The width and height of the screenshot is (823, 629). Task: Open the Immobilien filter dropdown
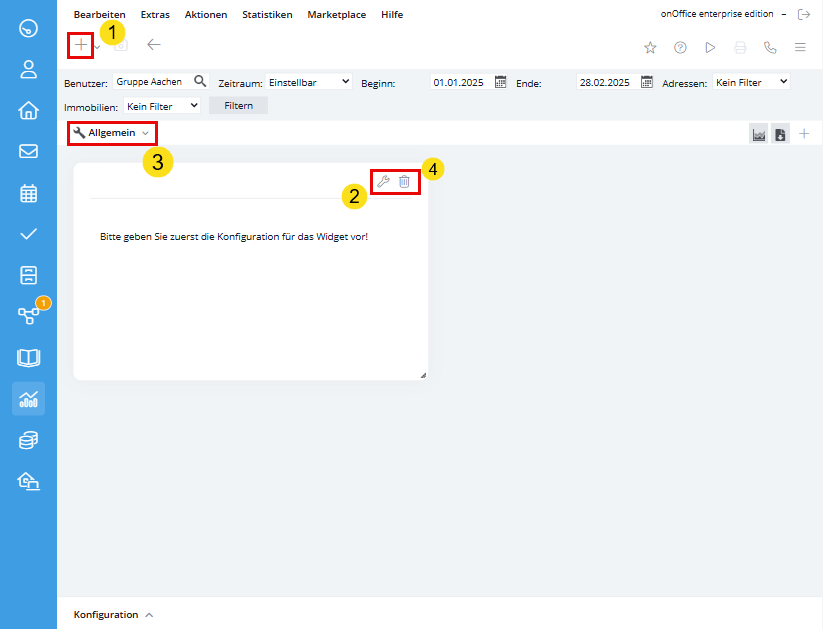(x=162, y=105)
